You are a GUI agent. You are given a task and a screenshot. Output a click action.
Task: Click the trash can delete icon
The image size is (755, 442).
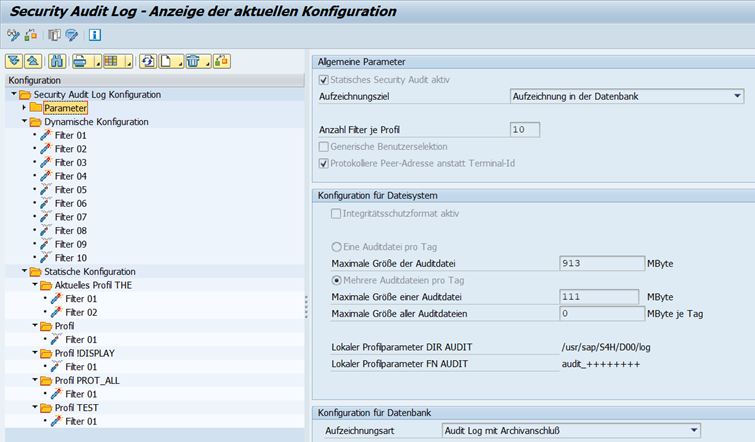(x=193, y=62)
